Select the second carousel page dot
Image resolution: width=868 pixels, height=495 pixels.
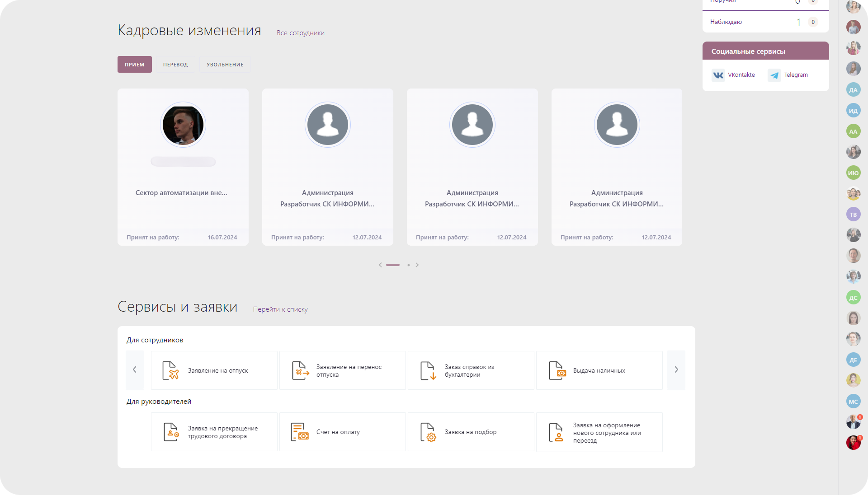[x=408, y=265]
